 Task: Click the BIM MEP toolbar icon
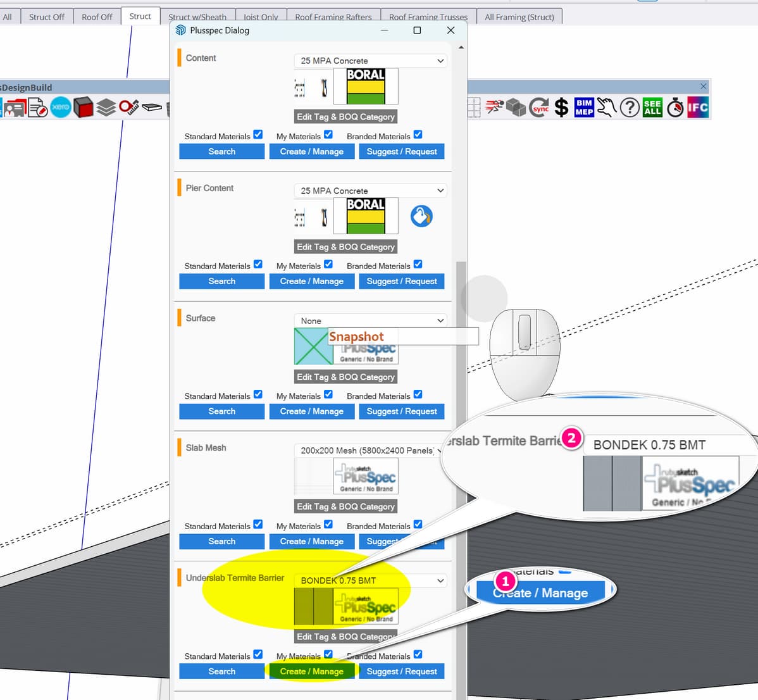tap(584, 108)
